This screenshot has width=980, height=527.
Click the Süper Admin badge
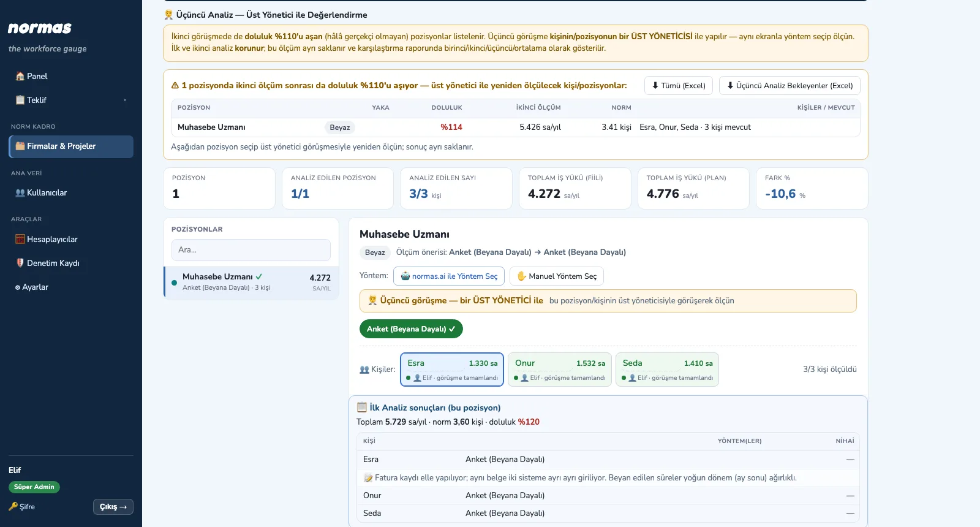click(x=34, y=487)
